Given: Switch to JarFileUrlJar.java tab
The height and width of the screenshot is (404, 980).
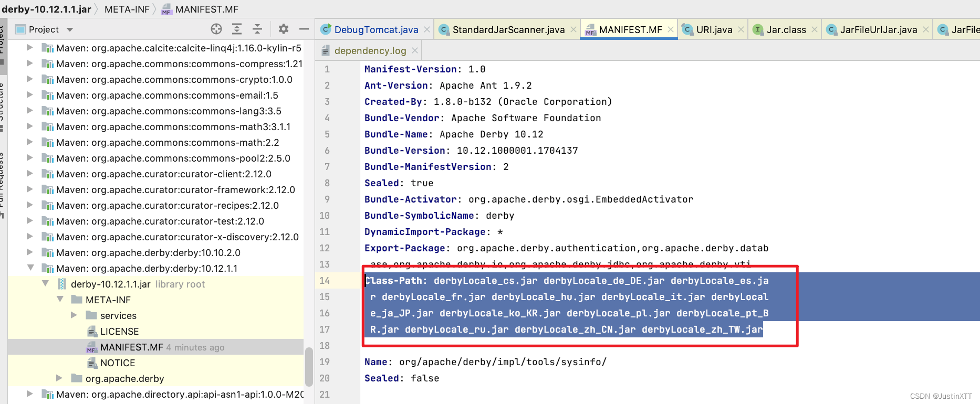Looking at the screenshot, I should tap(878, 30).
